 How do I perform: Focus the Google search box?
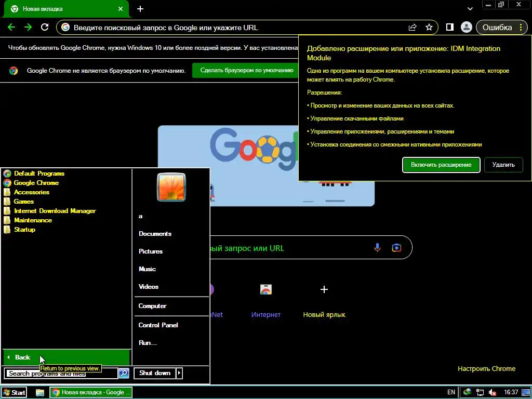292,248
